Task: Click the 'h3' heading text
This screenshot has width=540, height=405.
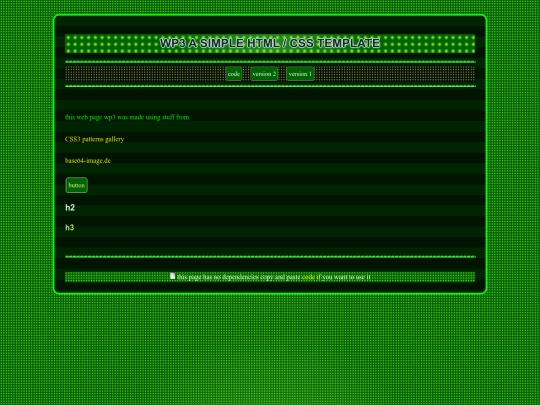Action: 70,227
